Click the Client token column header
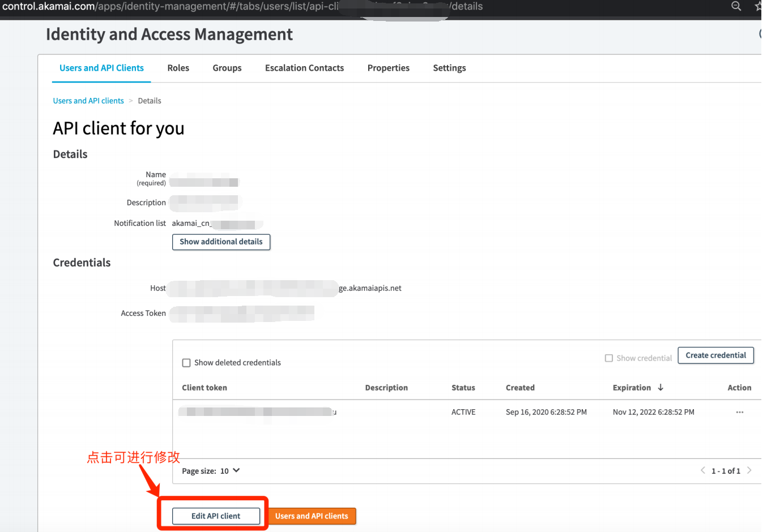Screen dimensions: 763x532 click(204, 388)
